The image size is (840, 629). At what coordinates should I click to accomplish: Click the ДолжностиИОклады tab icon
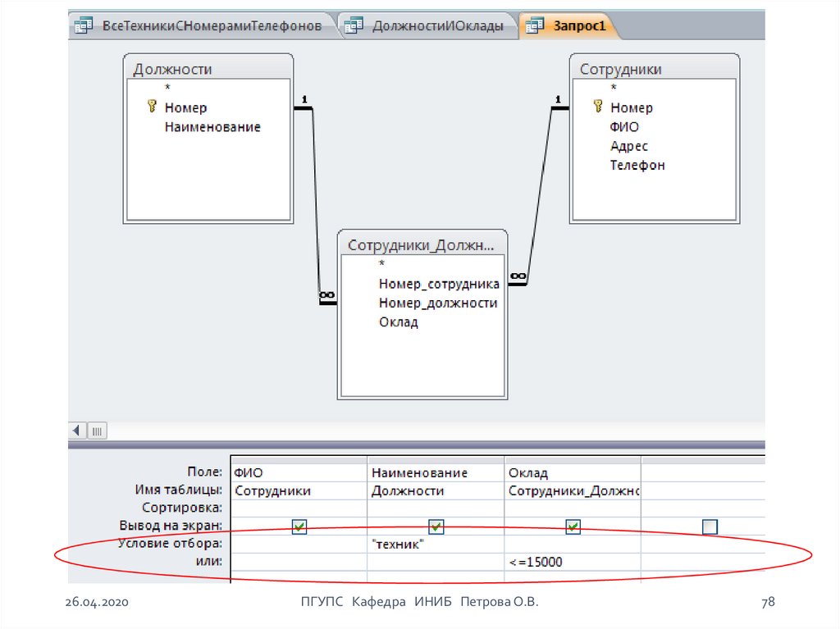pyautogui.click(x=354, y=26)
